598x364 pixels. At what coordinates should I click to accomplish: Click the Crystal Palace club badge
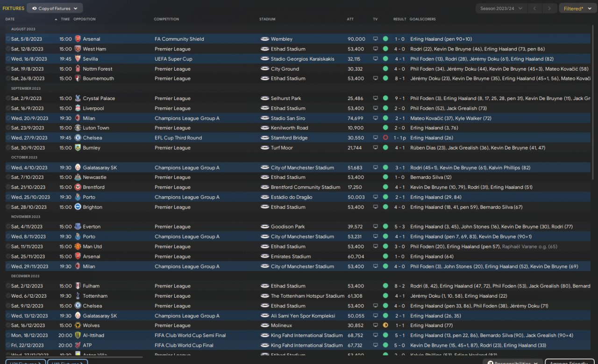click(78, 99)
